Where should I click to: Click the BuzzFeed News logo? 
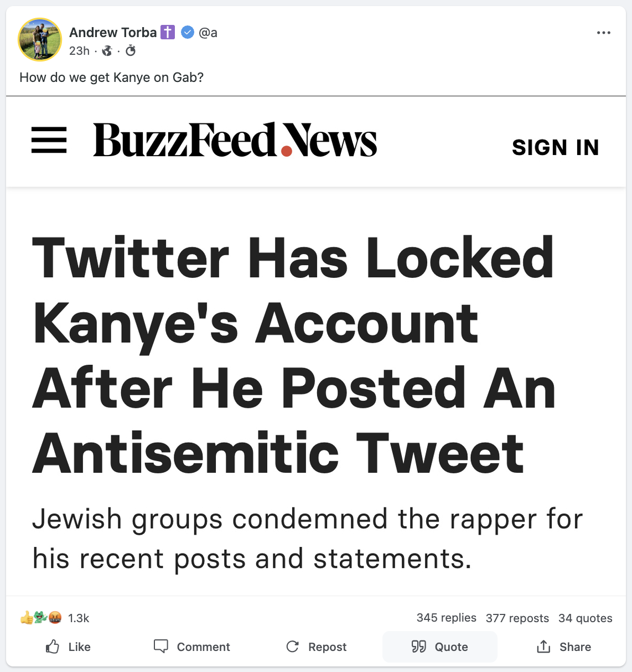[235, 140]
